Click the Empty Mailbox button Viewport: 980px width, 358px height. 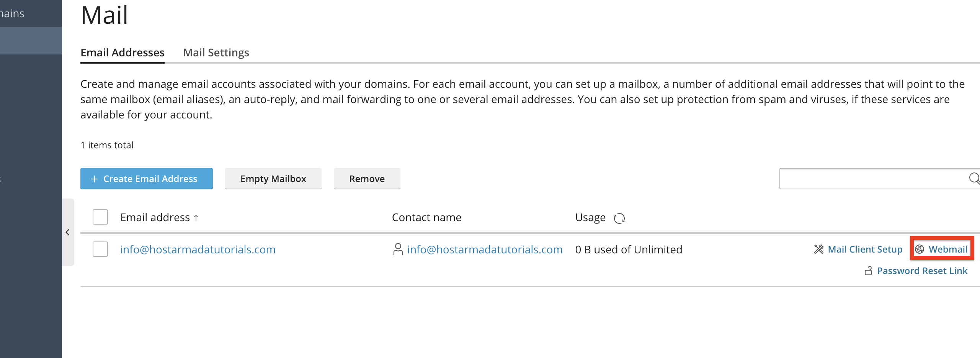[x=273, y=179]
